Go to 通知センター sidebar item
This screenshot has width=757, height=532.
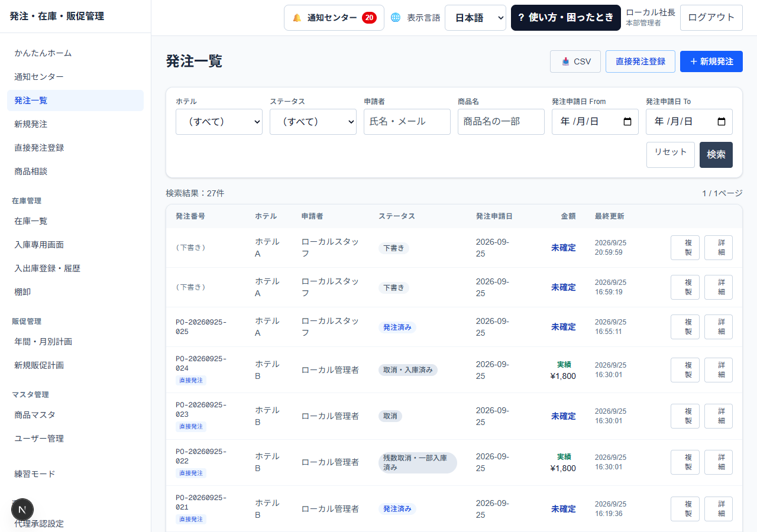[75, 77]
